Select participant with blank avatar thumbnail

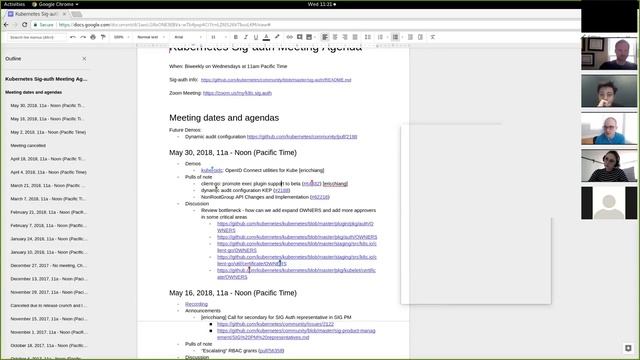click(609, 203)
